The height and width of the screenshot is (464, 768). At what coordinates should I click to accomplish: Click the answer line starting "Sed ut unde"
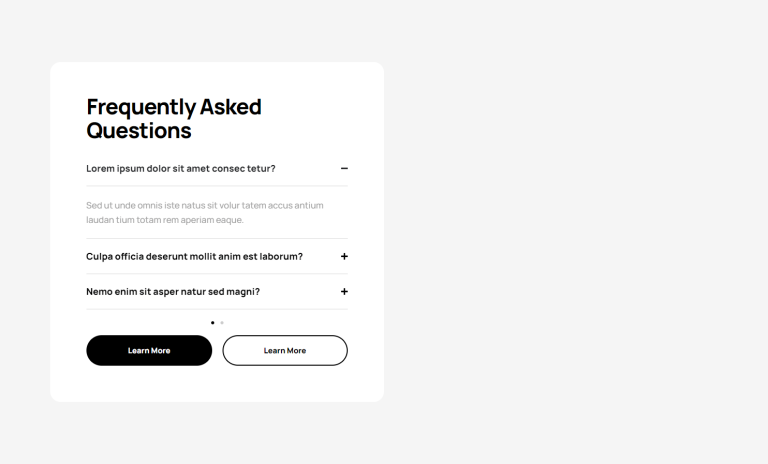204,205
